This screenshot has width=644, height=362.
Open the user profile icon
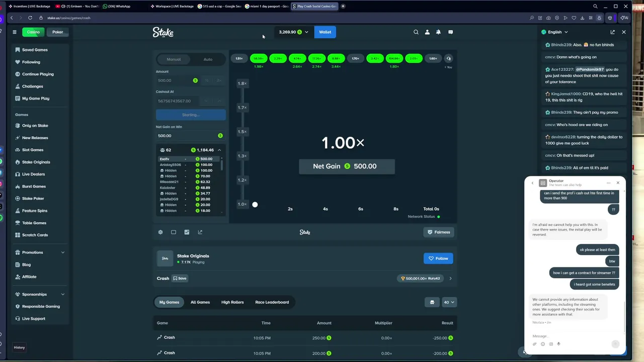click(427, 32)
